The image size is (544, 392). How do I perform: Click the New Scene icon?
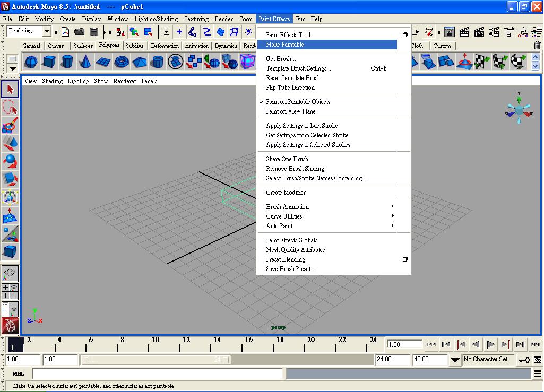[65, 32]
